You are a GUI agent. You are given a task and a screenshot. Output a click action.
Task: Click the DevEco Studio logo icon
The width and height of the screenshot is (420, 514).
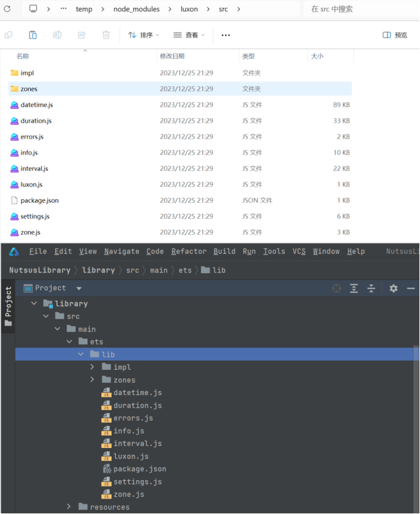tap(14, 251)
